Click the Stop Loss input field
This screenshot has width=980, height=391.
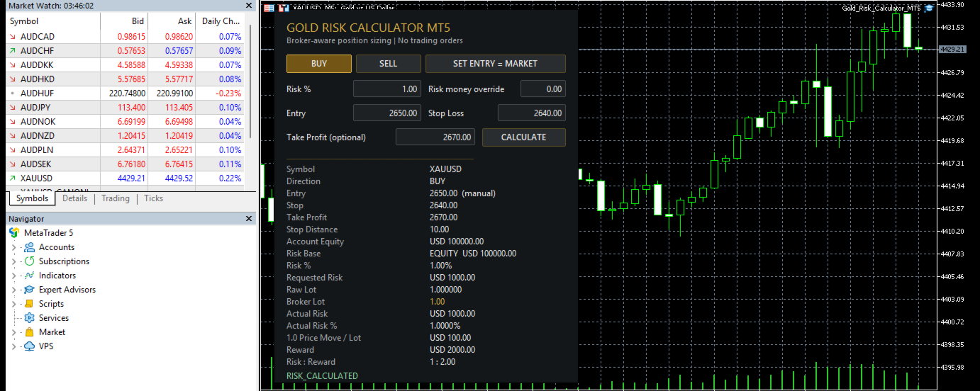[532, 113]
